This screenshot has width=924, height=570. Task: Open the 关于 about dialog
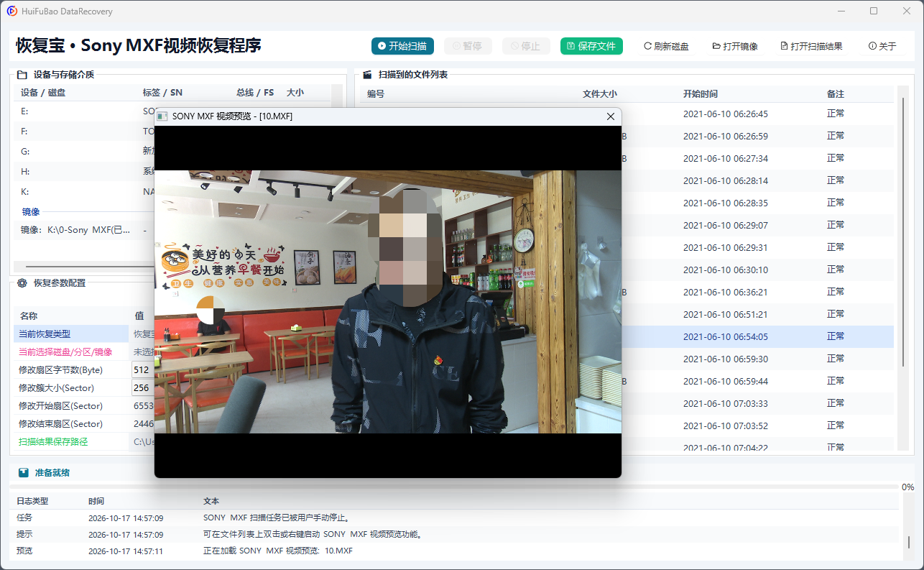[x=882, y=46]
